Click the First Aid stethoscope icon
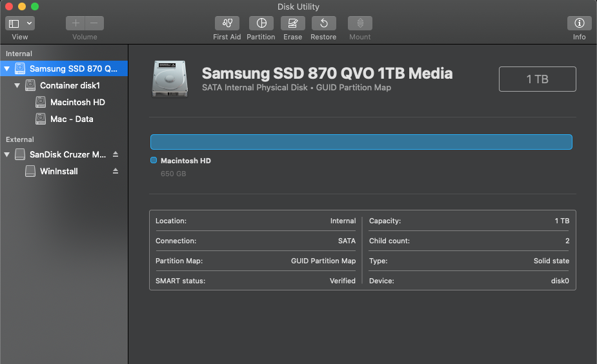The width and height of the screenshot is (597, 364). (x=227, y=23)
